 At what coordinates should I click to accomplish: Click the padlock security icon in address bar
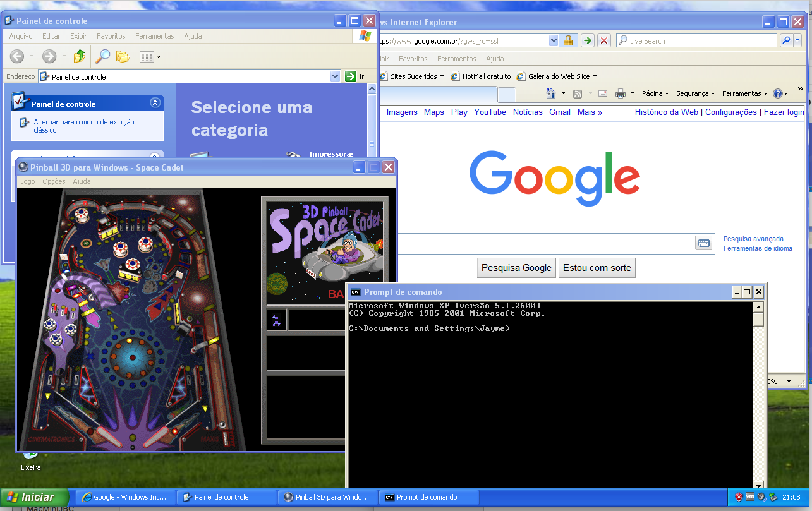click(567, 40)
